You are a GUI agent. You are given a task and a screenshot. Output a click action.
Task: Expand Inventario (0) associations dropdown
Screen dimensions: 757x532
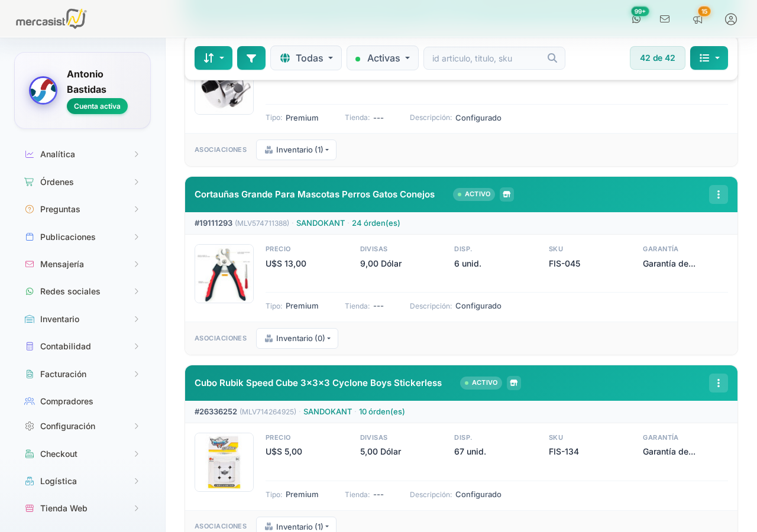297,338
